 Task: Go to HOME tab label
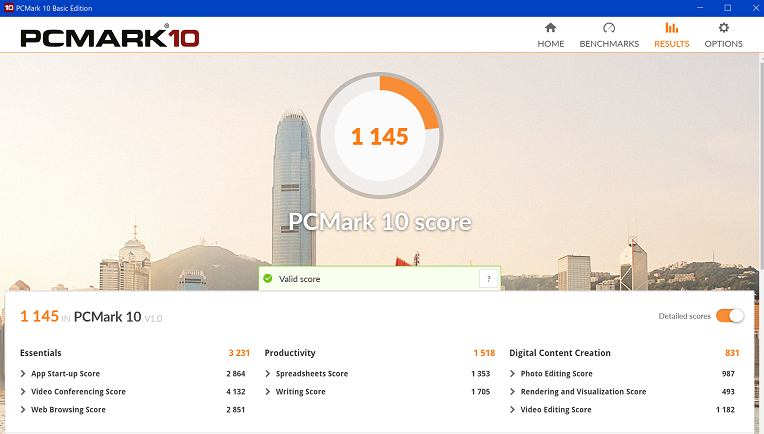pyautogui.click(x=551, y=44)
